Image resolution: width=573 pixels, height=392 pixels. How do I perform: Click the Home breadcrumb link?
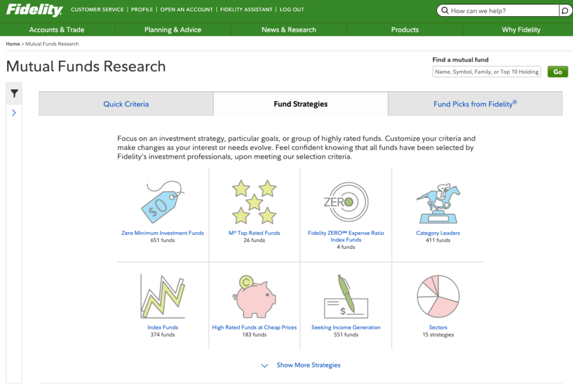click(12, 44)
